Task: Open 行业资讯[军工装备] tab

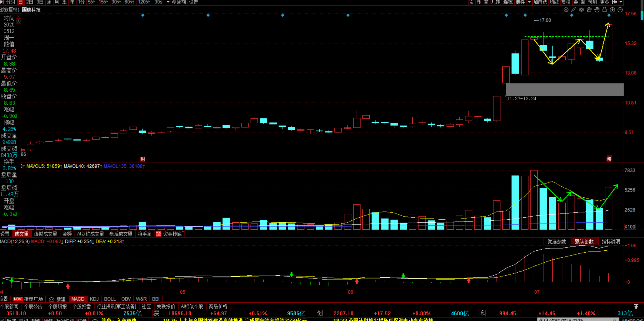Action: pyautogui.click(x=116, y=306)
